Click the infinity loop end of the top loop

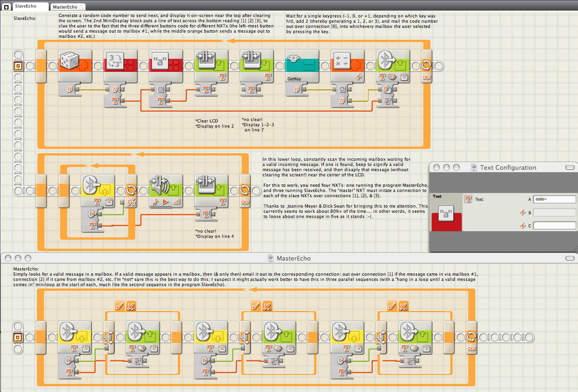coord(427,66)
